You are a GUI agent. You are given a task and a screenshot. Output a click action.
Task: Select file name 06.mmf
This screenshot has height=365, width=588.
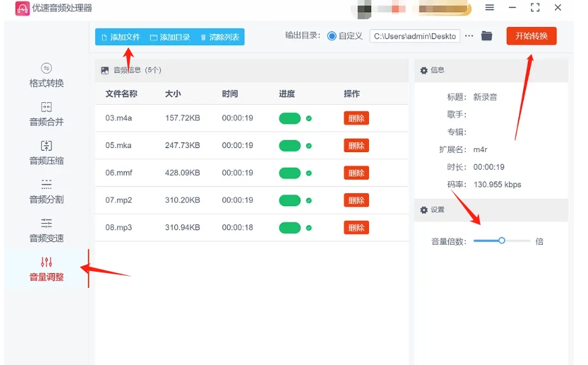(x=119, y=172)
